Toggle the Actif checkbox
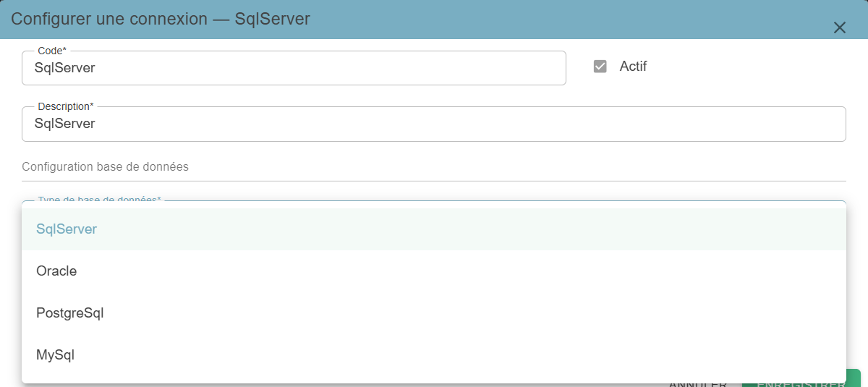 pyautogui.click(x=600, y=67)
